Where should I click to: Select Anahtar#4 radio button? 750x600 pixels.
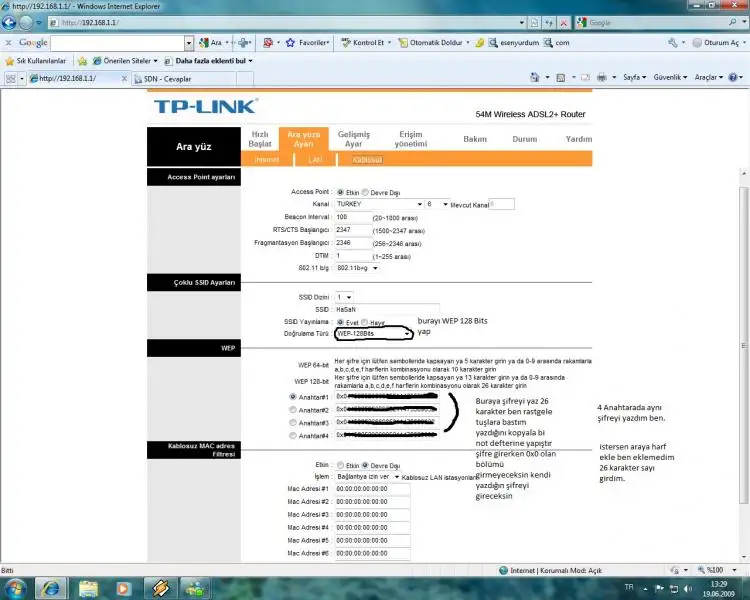293,435
